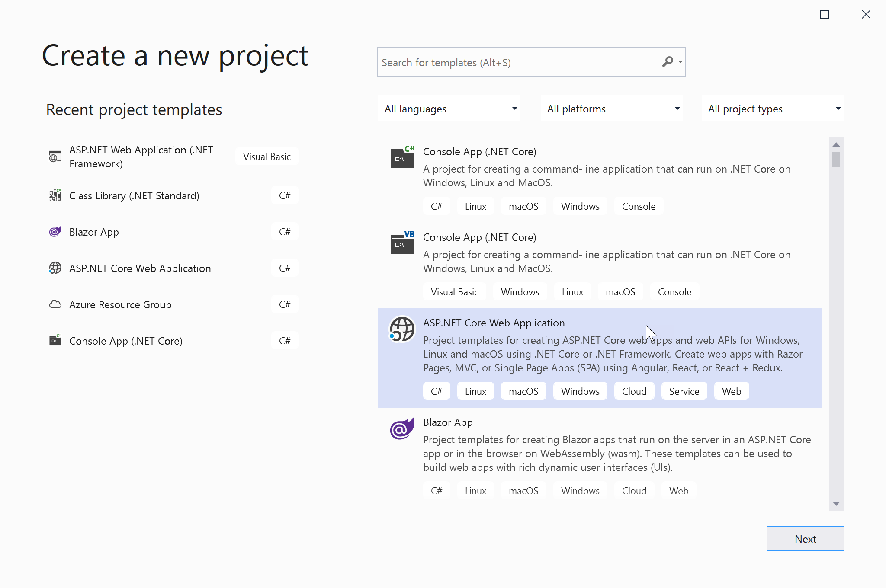Open the All project types dropdown
This screenshot has width=886, height=588.
(x=772, y=109)
